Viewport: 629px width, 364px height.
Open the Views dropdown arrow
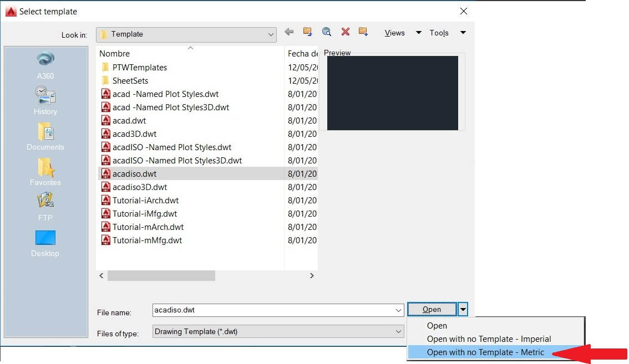point(418,33)
